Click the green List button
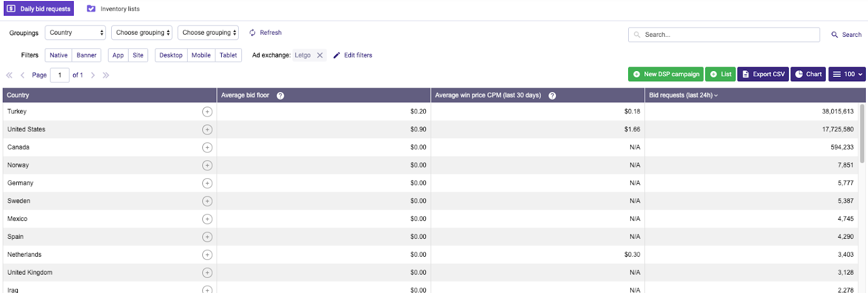Screen dimensions: 868x293 tap(720, 74)
